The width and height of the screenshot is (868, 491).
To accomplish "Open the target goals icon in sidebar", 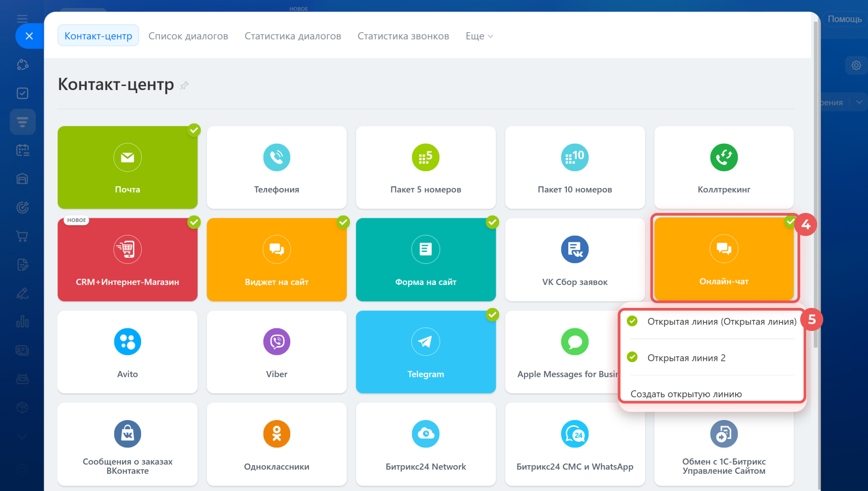I will pos(23,208).
